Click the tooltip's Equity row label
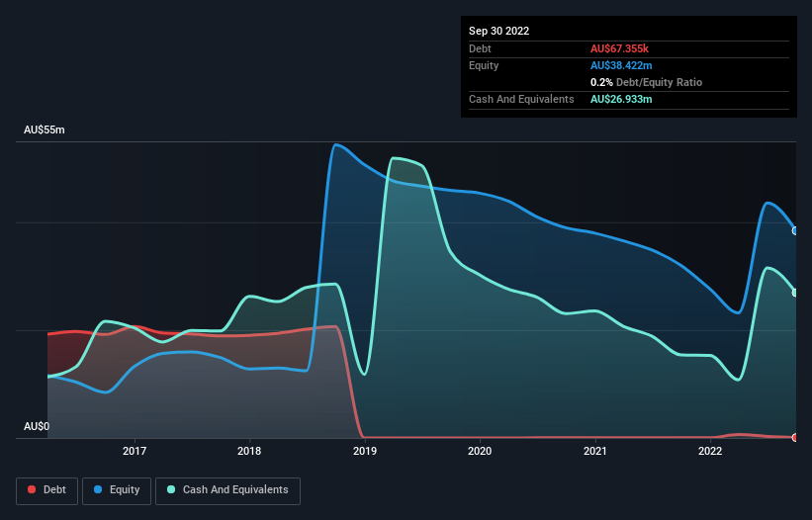Viewport: 812px width, 520px height. pyautogui.click(x=484, y=65)
